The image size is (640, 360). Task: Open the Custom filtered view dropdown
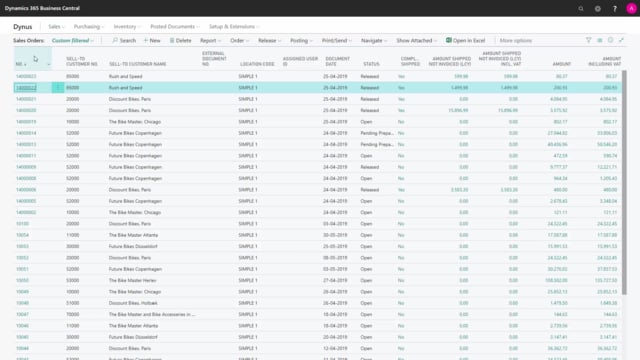[x=73, y=40]
